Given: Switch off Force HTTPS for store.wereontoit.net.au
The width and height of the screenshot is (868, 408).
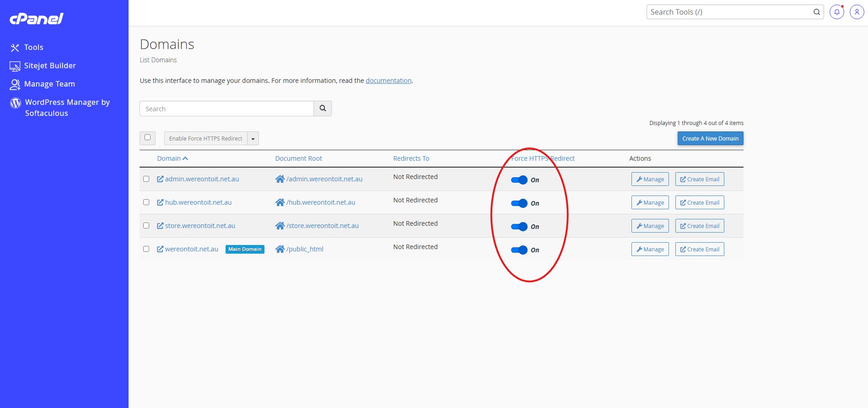Looking at the screenshot, I should pyautogui.click(x=519, y=227).
